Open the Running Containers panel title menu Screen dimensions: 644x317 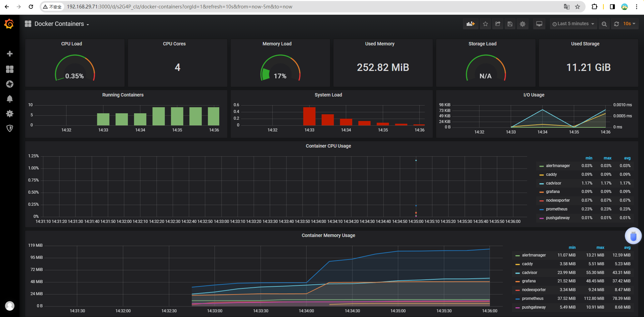pyautogui.click(x=123, y=95)
